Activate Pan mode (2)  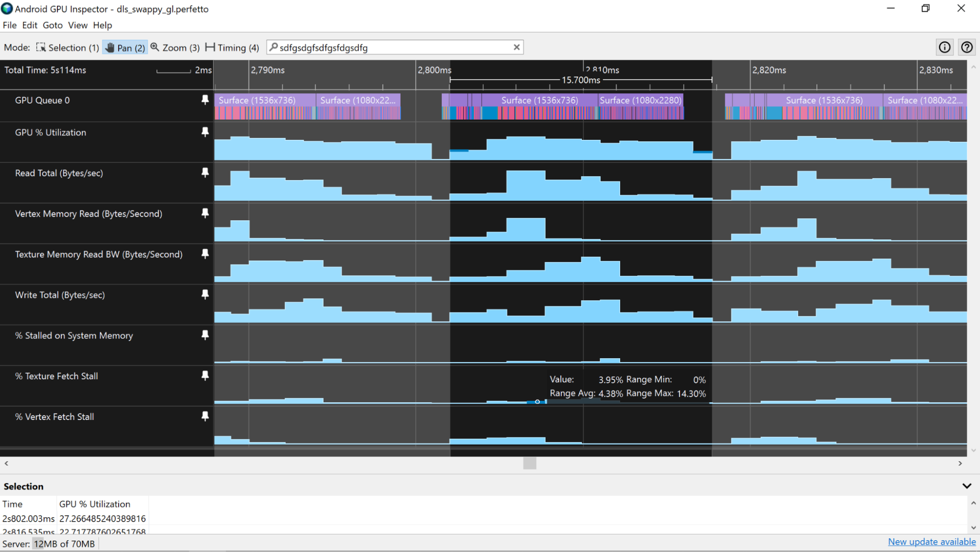pos(124,47)
